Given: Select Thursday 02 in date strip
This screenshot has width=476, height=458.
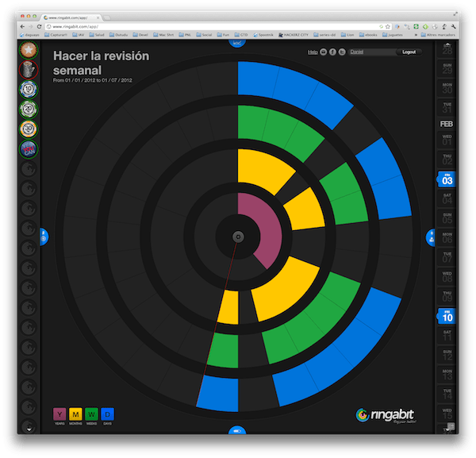Looking at the screenshot, I should pos(447,160).
